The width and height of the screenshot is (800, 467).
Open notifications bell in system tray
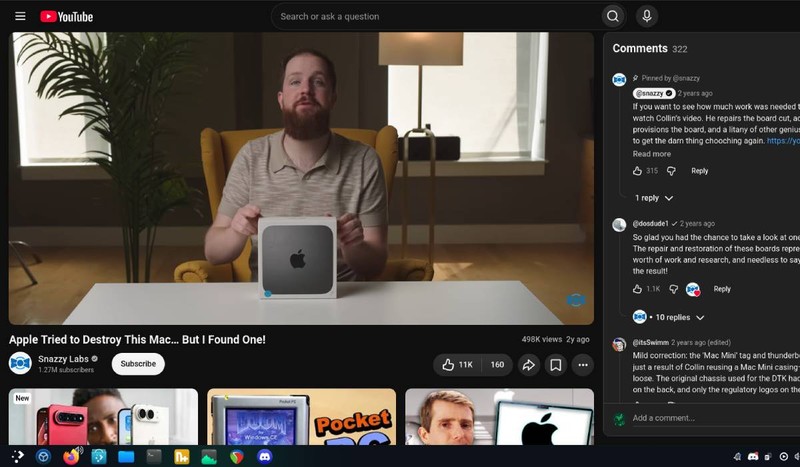coord(737,457)
